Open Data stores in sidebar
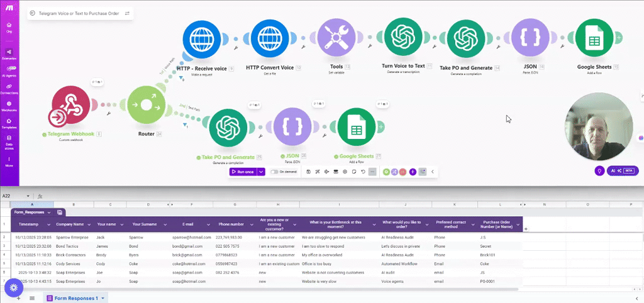The image size is (644, 303). pyautogui.click(x=9, y=141)
